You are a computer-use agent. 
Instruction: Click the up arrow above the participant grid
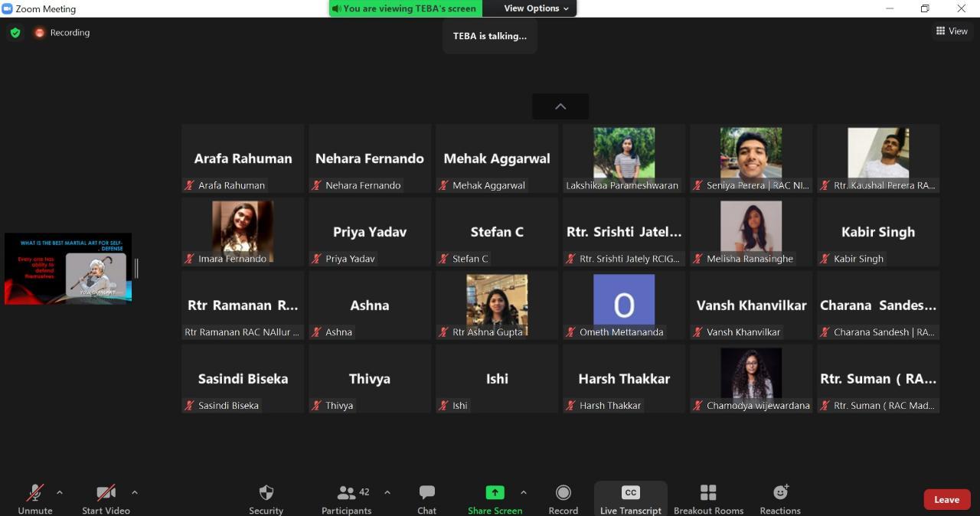[x=560, y=106]
